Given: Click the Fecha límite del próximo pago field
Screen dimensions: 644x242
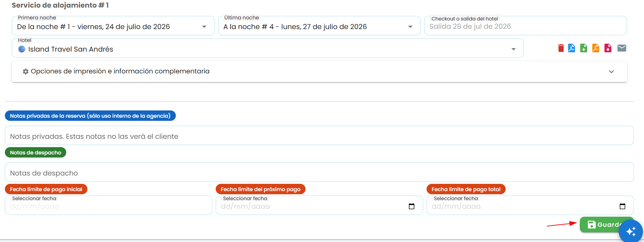Looking at the screenshot, I should click(319, 206).
